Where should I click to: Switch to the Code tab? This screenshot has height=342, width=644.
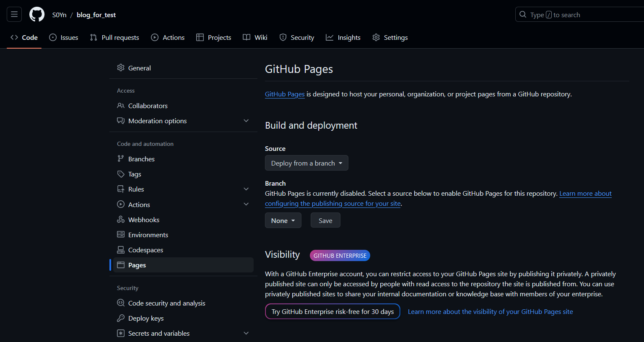24,37
